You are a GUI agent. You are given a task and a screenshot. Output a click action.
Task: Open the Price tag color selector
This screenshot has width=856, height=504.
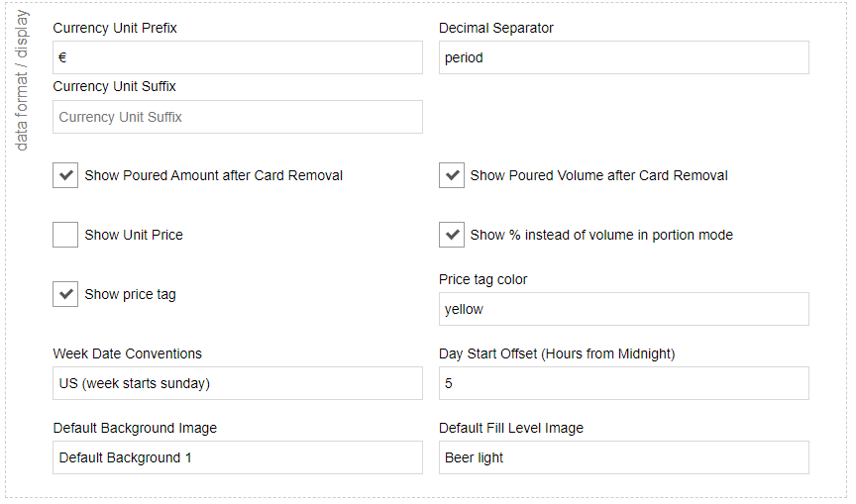tap(623, 309)
